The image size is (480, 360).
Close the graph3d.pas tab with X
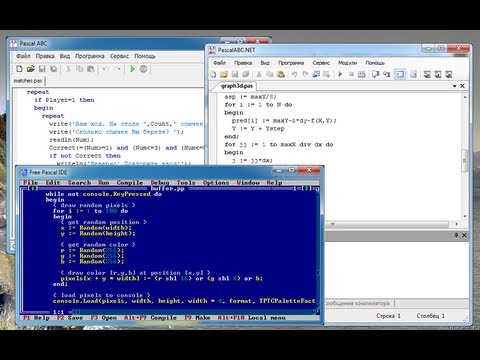463,86
